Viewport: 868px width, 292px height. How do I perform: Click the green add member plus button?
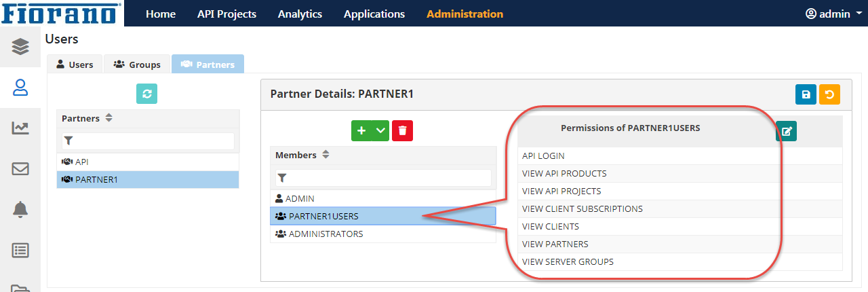point(361,130)
